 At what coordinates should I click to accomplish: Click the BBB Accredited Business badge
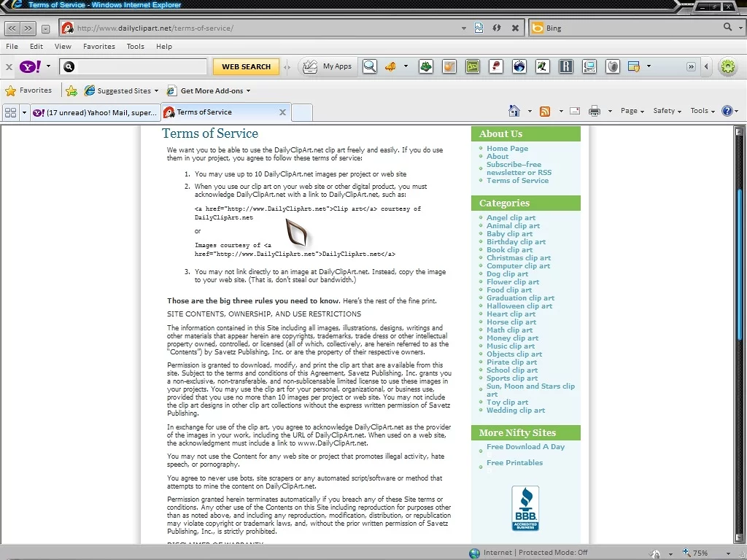point(525,508)
